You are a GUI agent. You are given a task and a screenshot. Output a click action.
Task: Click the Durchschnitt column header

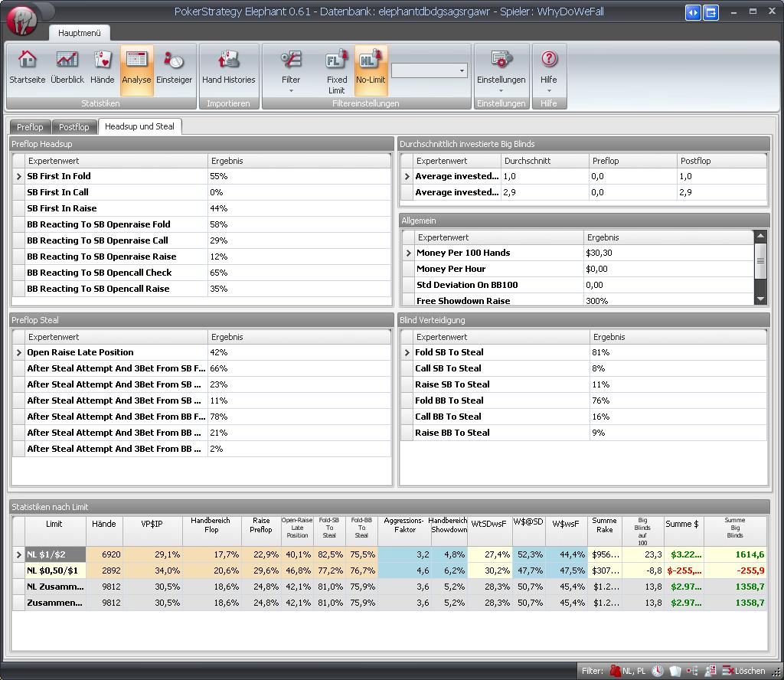coord(544,161)
